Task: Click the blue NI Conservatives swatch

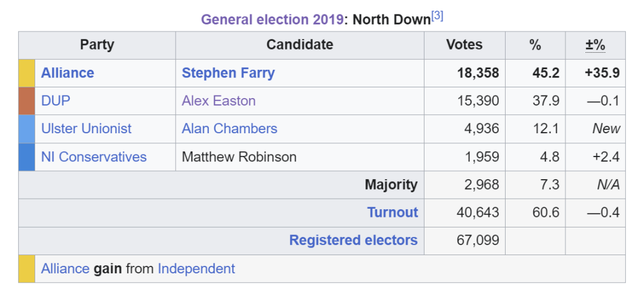Action: coord(26,157)
